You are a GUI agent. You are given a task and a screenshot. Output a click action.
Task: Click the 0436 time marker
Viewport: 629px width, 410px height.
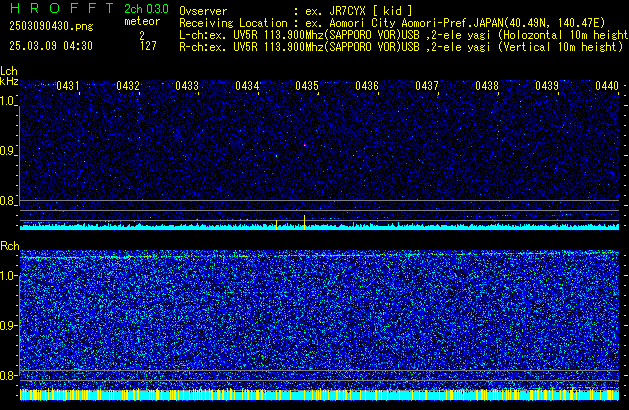point(367,86)
